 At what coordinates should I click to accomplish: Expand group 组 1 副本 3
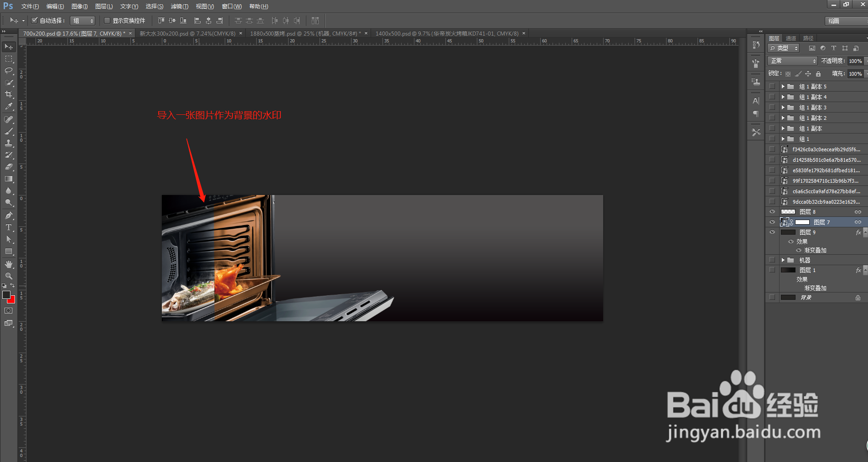coord(783,108)
